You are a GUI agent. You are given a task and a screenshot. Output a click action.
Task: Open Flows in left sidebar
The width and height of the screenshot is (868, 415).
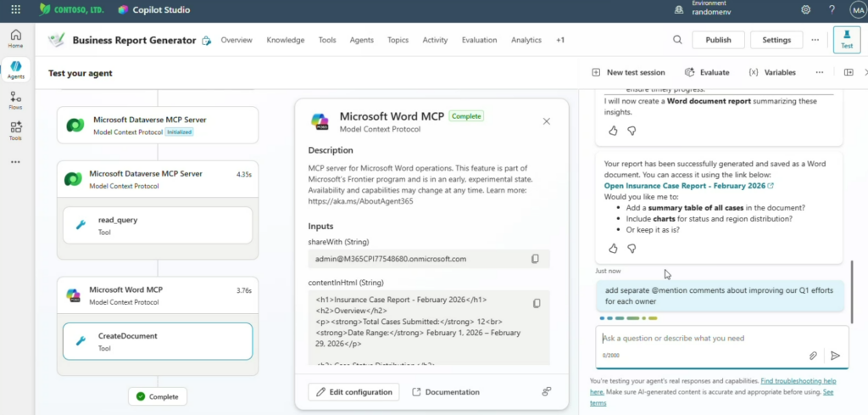pos(15,101)
